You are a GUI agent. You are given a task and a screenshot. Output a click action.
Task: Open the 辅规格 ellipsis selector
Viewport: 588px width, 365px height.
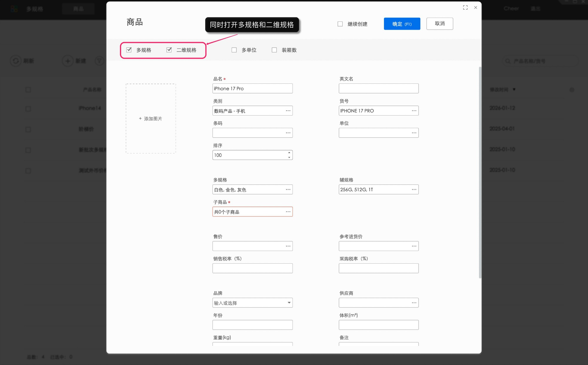414,190
